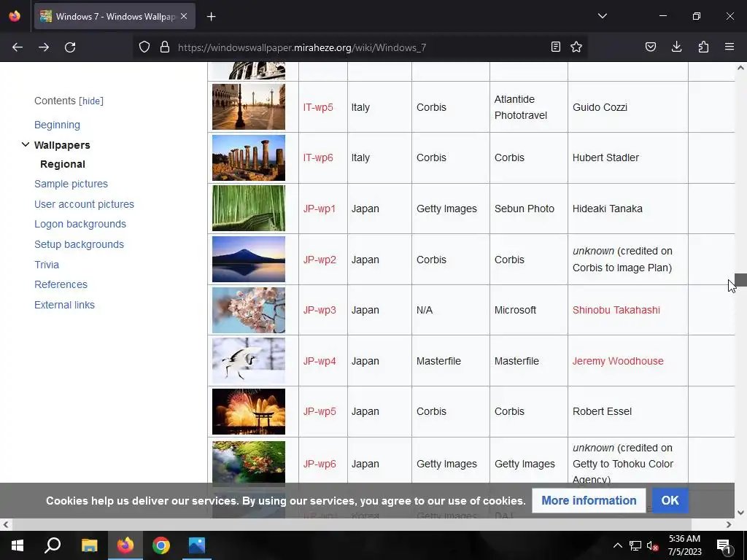Jump to Beginning in the contents
The height and width of the screenshot is (560, 747).
click(x=57, y=125)
